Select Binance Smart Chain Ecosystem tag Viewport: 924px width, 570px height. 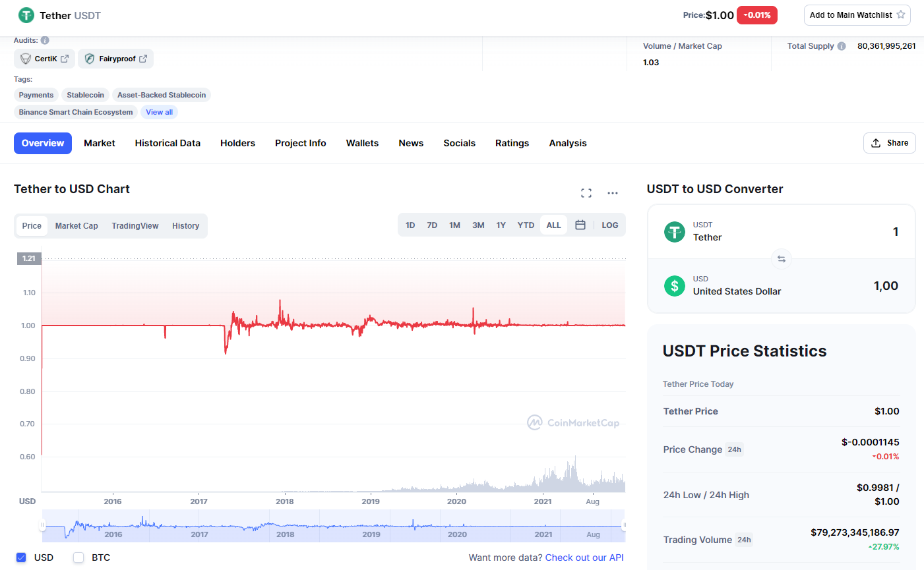pos(76,112)
